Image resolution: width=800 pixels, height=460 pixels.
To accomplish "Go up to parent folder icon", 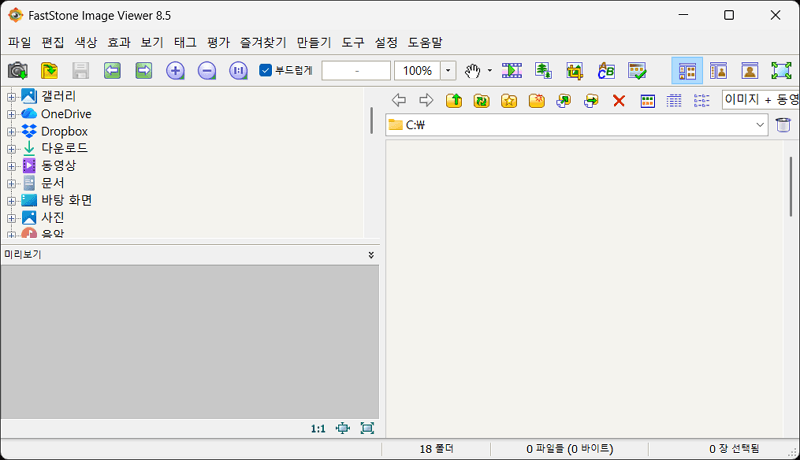I will click(x=454, y=100).
